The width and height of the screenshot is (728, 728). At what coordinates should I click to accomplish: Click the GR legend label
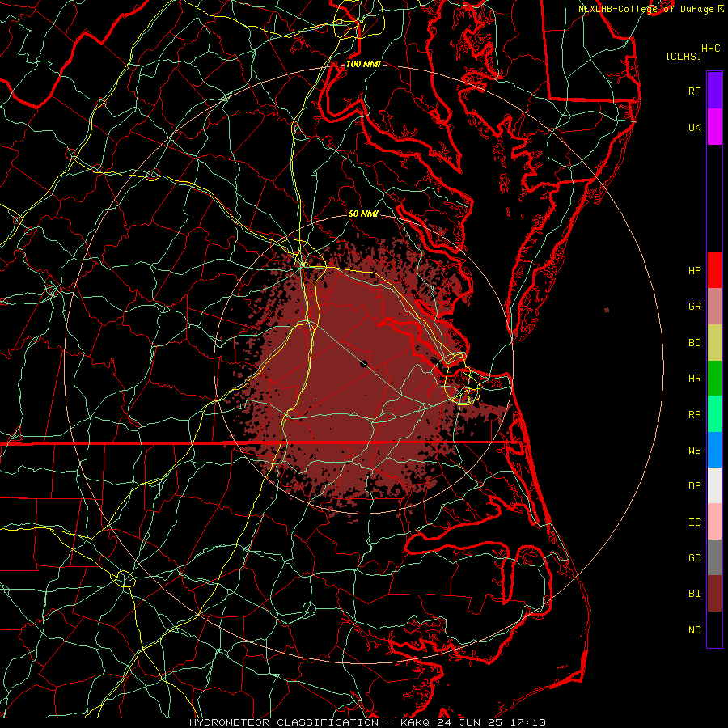(694, 307)
